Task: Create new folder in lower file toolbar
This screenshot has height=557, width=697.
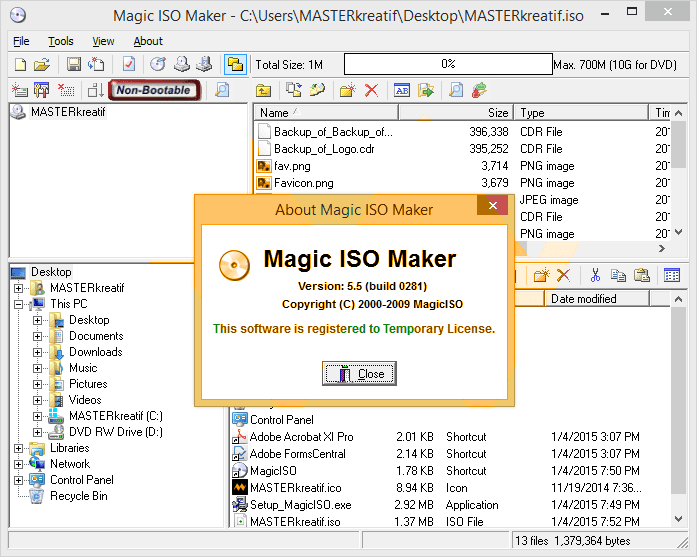Action: pos(541,275)
